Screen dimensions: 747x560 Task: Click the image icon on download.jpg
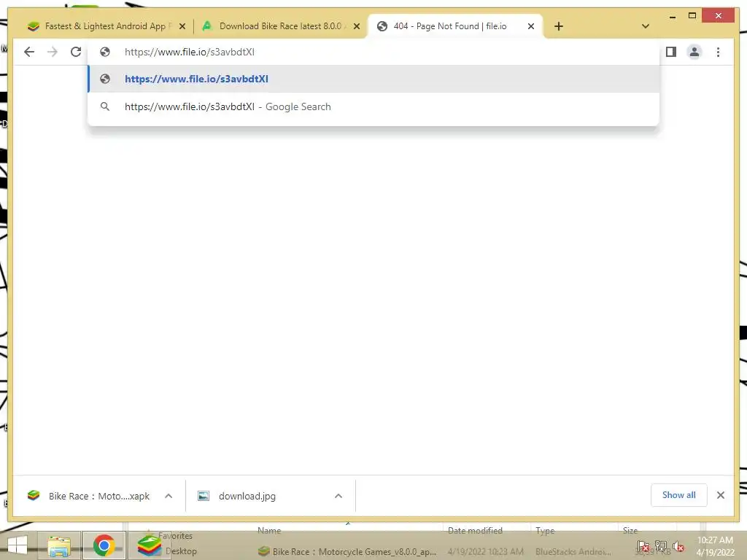[204, 496]
